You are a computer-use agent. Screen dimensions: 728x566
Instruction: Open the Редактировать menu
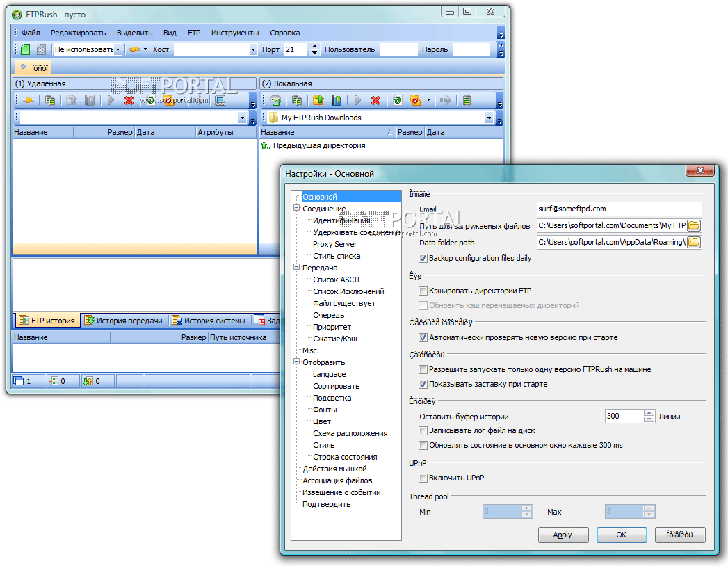[78, 33]
